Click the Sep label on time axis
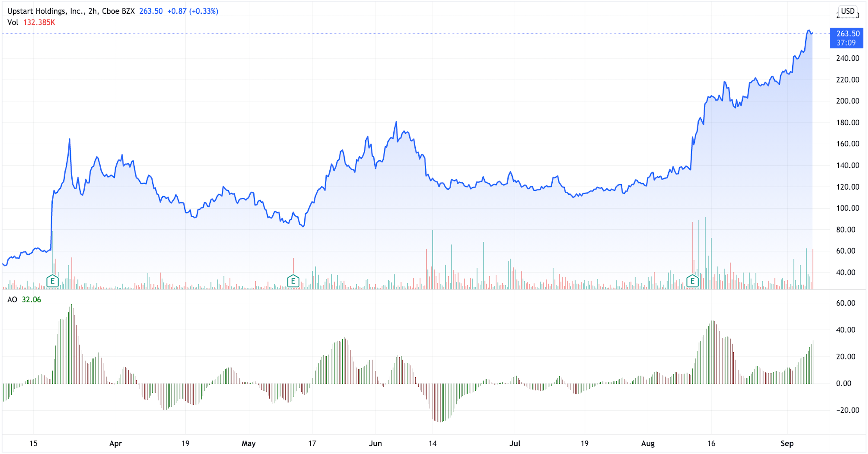 coord(787,443)
